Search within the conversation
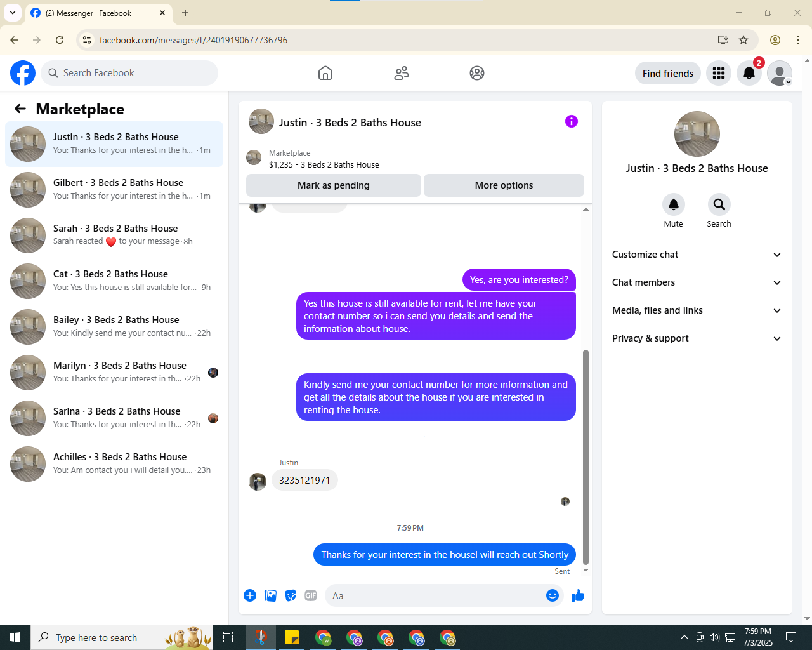The width and height of the screenshot is (812, 650). (x=719, y=204)
